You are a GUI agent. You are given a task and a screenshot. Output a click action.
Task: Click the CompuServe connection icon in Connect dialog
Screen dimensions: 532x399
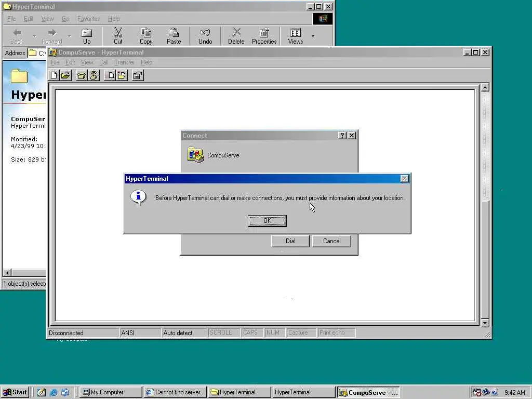click(195, 155)
